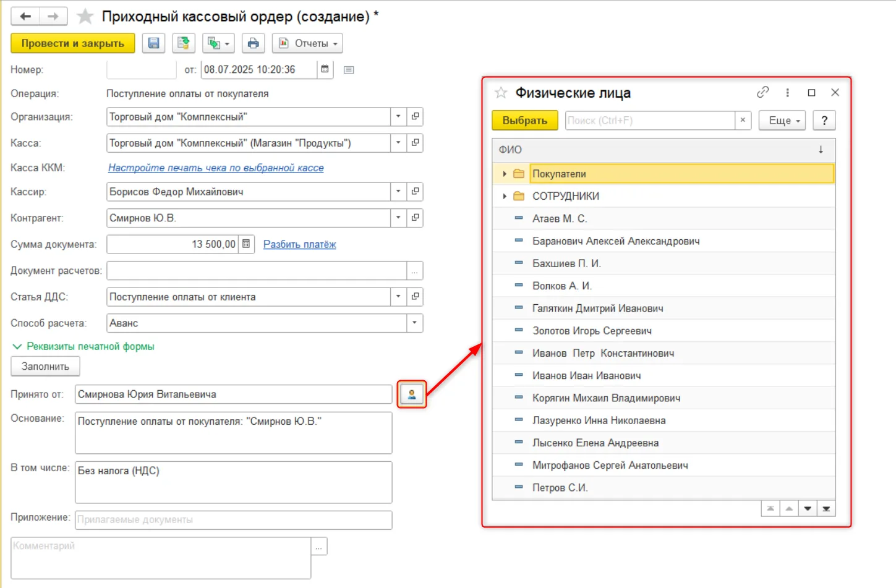Click the person icon beside Принято от
The width and height of the screenshot is (896, 588).
point(412,394)
